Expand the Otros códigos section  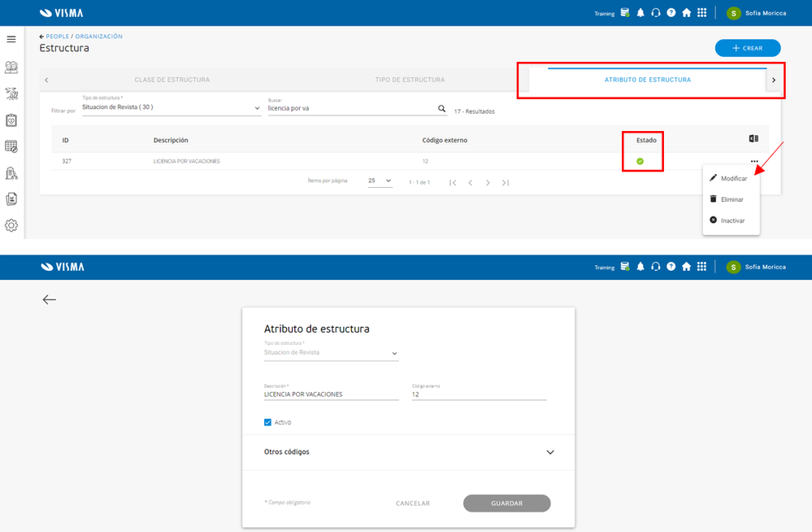[408, 452]
